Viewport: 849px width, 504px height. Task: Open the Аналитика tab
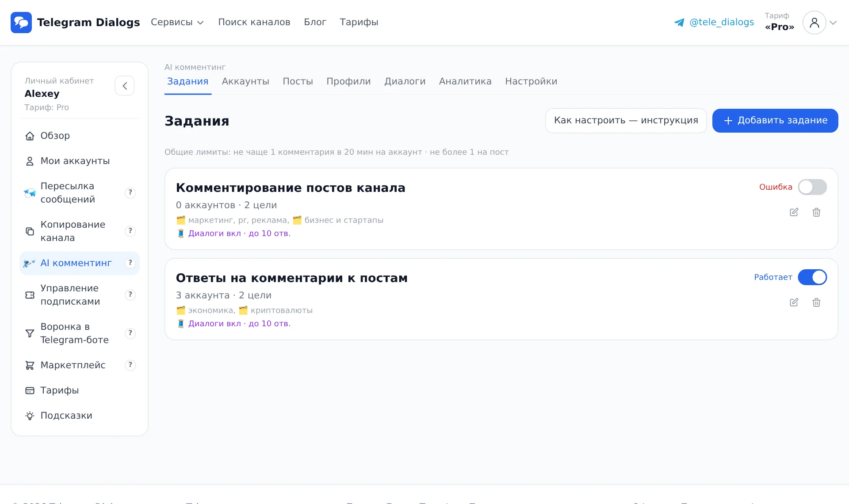click(465, 81)
